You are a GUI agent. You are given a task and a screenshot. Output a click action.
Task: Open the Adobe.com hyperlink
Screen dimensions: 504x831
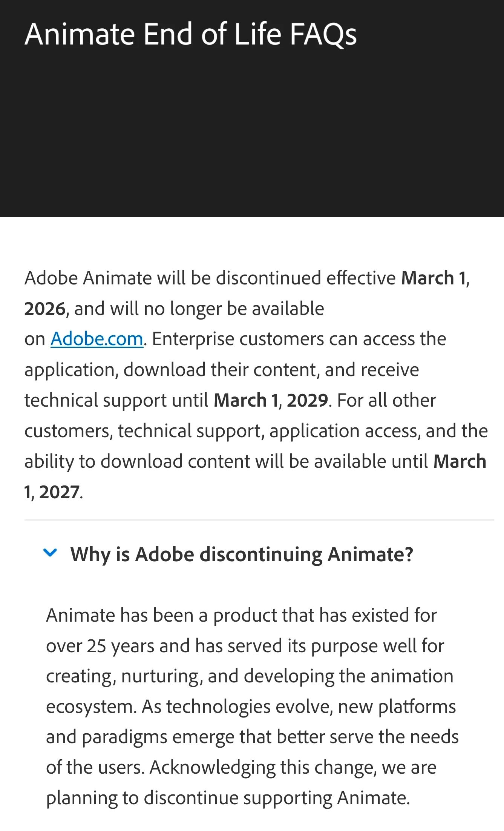[x=97, y=339]
